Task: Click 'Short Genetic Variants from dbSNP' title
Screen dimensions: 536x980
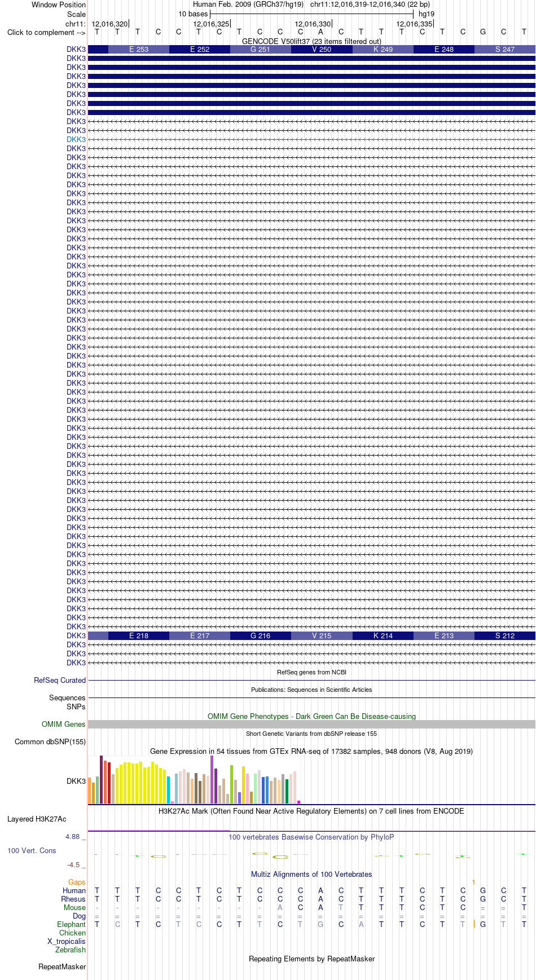Action: pos(311,734)
